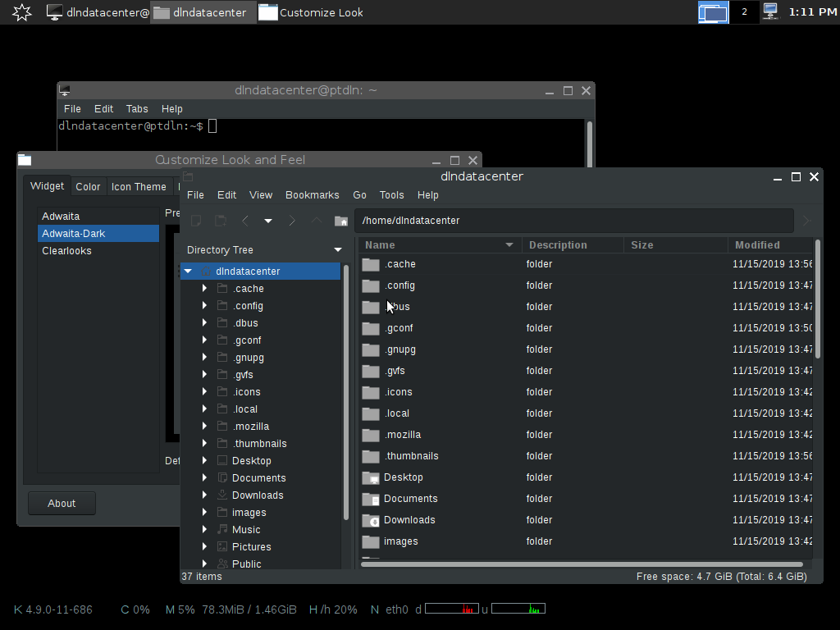Navigate back with the left arrow icon
The width and height of the screenshot is (840, 630).
244,220
